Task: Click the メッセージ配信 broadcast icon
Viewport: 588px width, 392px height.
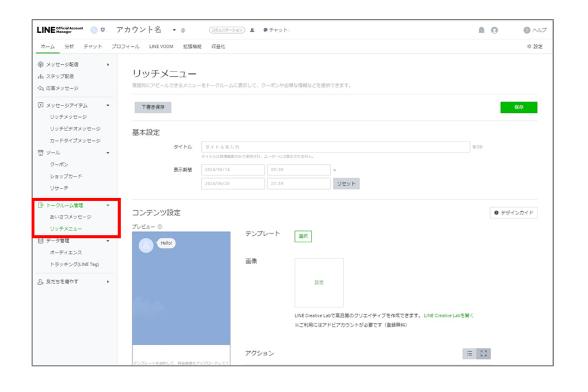Action: 40,65
